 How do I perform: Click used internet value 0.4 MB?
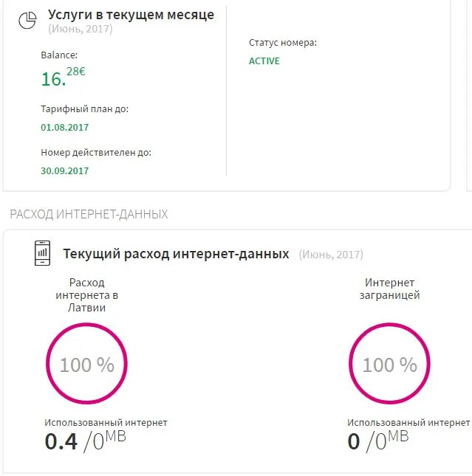(85, 441)
